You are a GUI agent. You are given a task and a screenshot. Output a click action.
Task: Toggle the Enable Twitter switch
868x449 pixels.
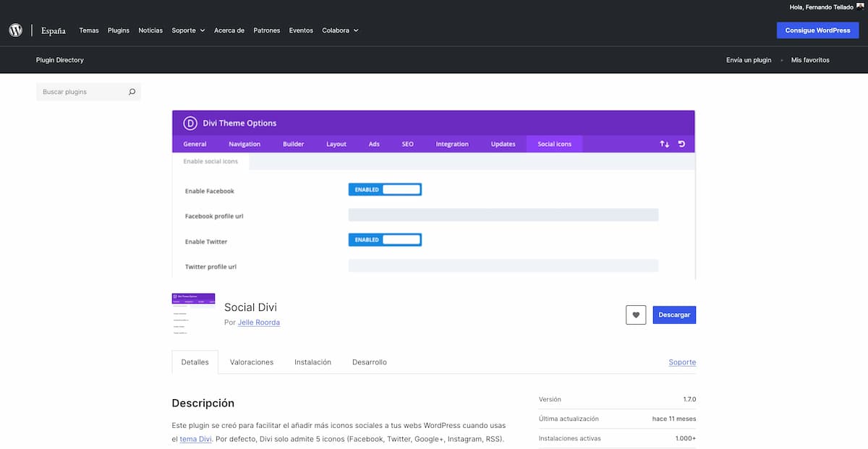(x=385, y=239)
